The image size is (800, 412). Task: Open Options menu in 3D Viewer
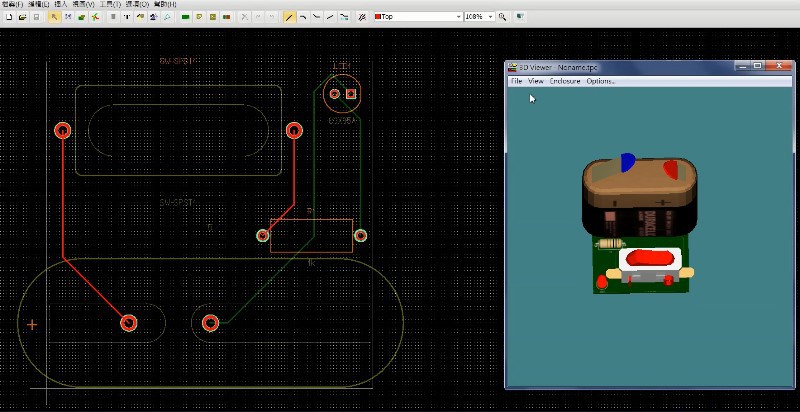click(600, 81)
